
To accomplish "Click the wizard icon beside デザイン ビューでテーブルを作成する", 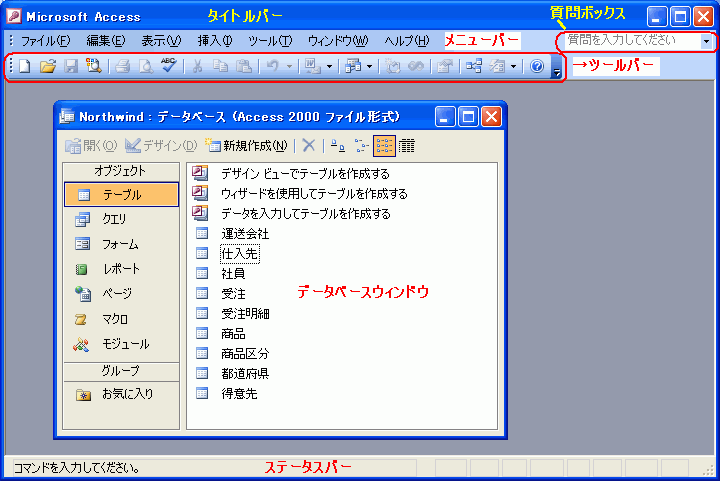I will tap(200, 173).
